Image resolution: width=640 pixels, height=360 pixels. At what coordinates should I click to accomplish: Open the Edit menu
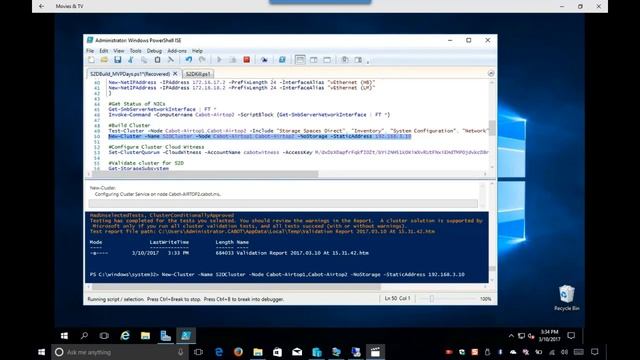pyautogui.click(x=104, y=51)
